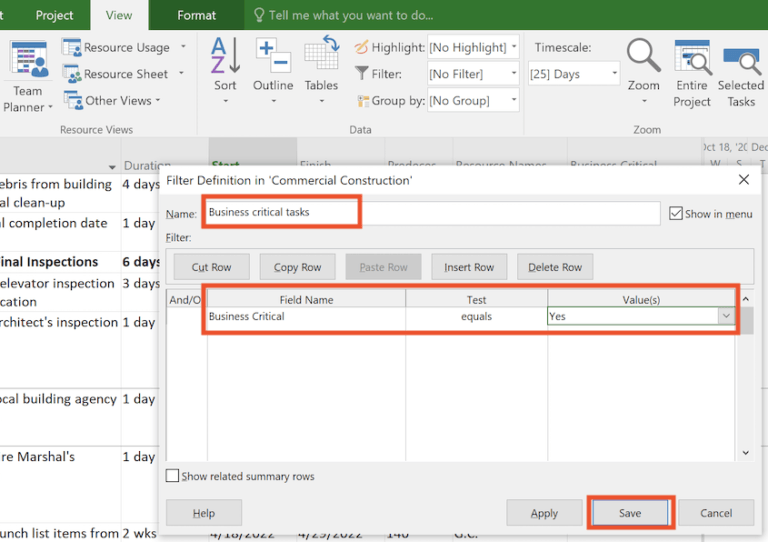
Task: Click the Help button
Action: tap(204, 513)
